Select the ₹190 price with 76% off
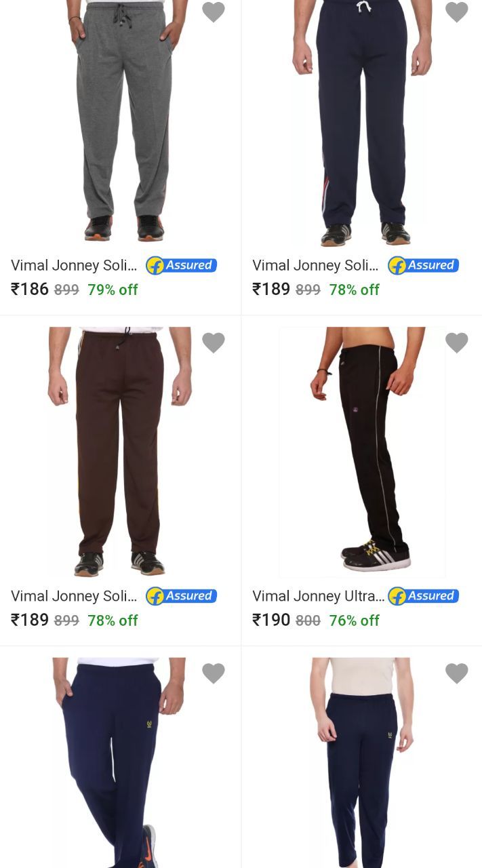Image resolution: width=482 pixels, height=868 pixels. pyautogui.click(x=315, y=620)
